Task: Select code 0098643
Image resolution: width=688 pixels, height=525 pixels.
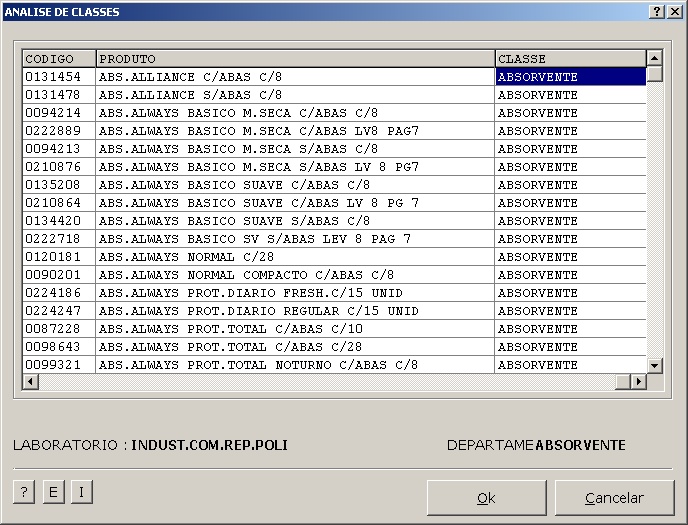Action: [x=59, y=346]
